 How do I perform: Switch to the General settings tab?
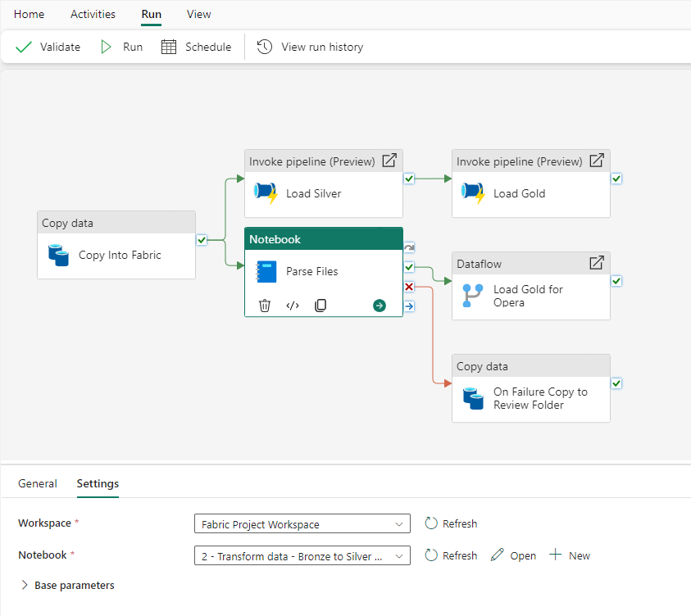[x=38, y=483]
